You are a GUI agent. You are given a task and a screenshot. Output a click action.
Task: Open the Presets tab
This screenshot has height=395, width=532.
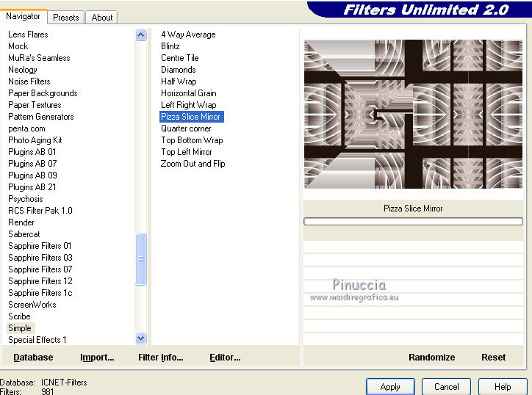[66, 18]
